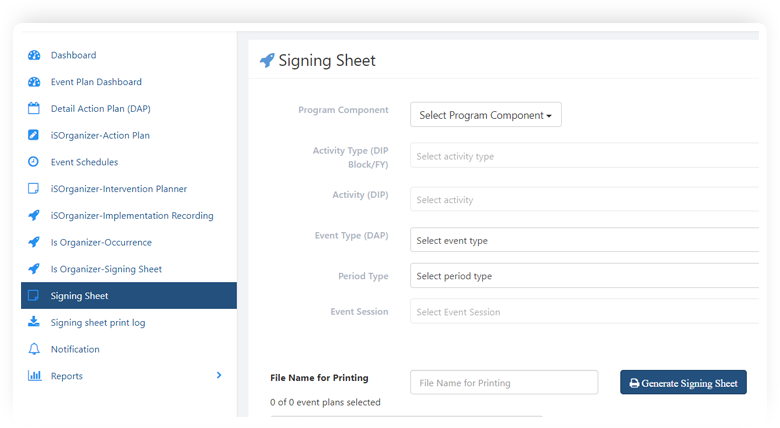Open the Select Program Component dropdown
This screenshot has width=780, height=428.
click(486, 115)
